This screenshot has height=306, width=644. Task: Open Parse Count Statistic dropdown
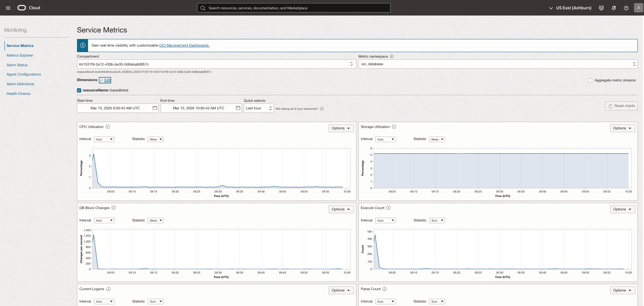[x=438, y=302]
